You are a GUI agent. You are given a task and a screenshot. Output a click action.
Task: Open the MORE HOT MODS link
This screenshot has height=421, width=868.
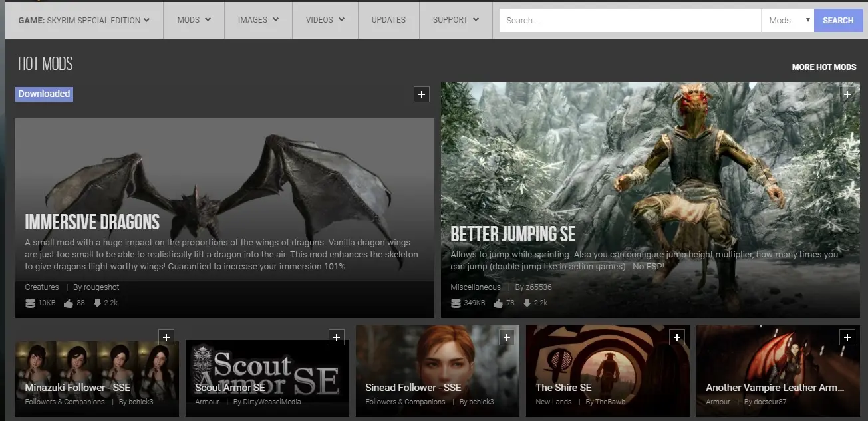tap(824, 67)
